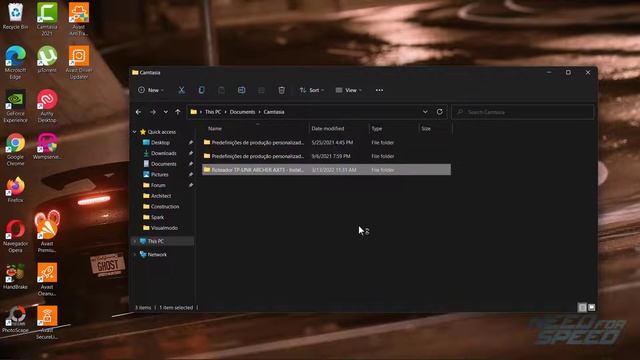640x360 pixels.
Task: Click the Paste icon in Explorer toolbar
Action: pos(221,90)
